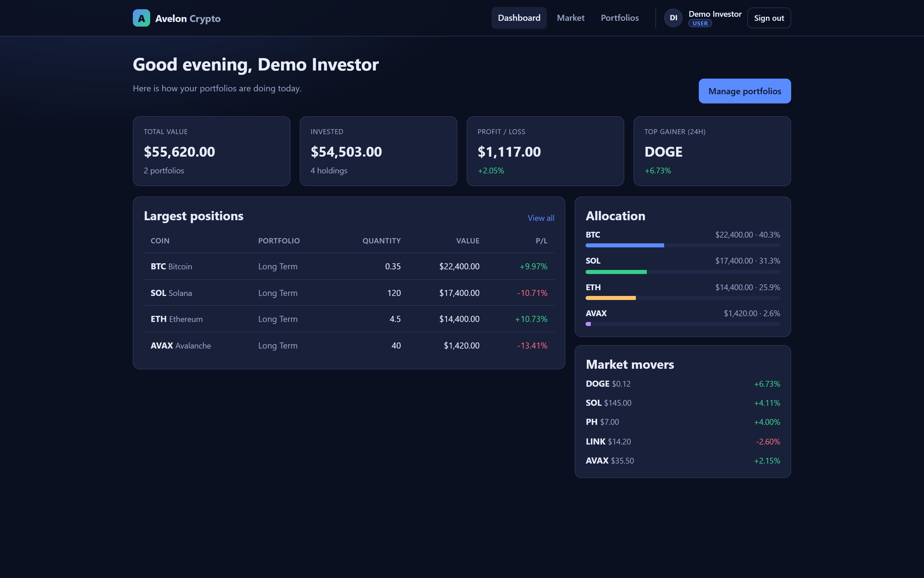Select the AVAX Avalanche table row
This screenshot has height=578, width=924.
(x=349, y=346)
